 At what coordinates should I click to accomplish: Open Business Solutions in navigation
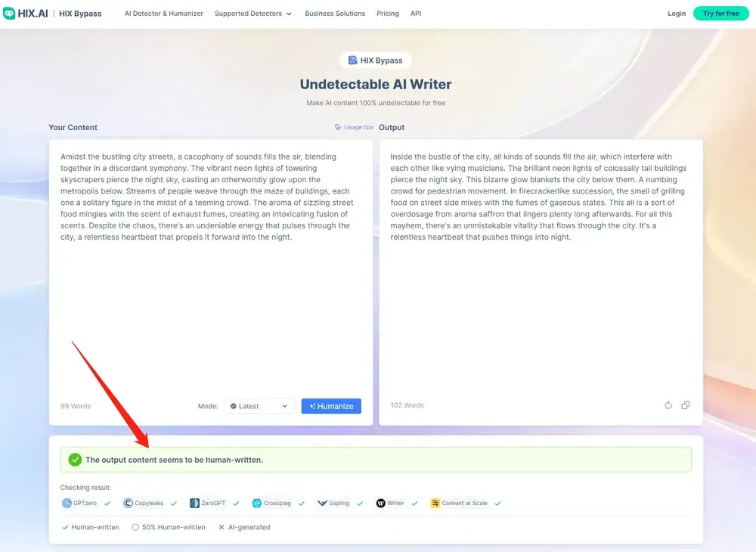coord(335,14)
